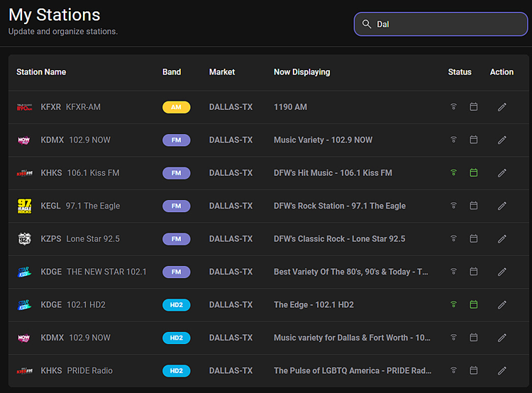Image resolution: width=532 pixels, height=393 pixels.
Task: Edit the KFXR-AM station with pencil icon
Action: (x=501, y=107)
